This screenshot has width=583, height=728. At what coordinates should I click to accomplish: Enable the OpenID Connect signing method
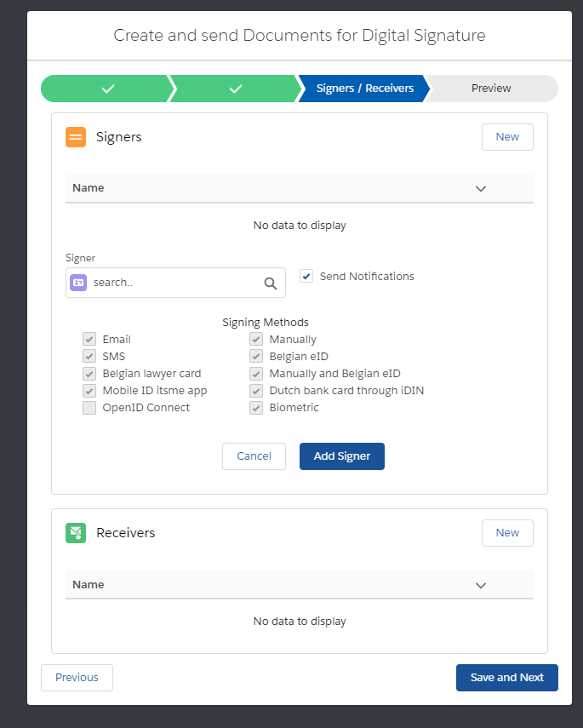tap(89, 408)
